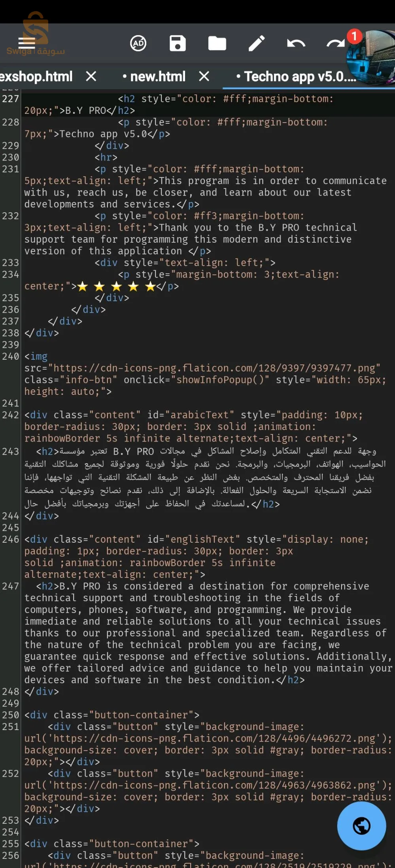Click line number 240
The height and width of the screenshot is (868, 395).
[x=10, y=357]
